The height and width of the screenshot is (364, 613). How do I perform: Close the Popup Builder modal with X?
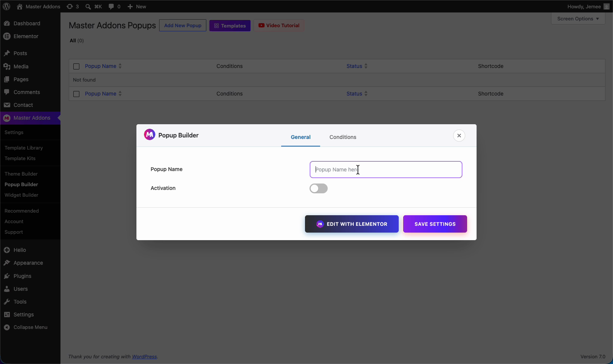459,136
